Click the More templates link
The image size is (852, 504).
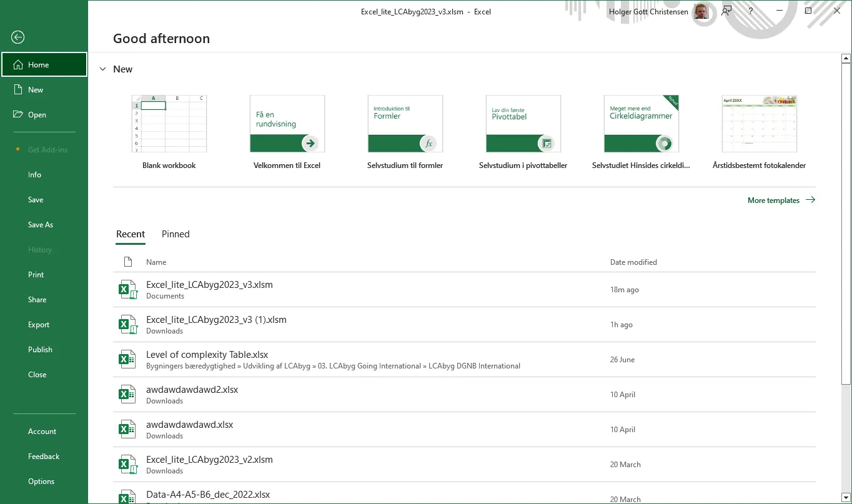coord(781,200)
